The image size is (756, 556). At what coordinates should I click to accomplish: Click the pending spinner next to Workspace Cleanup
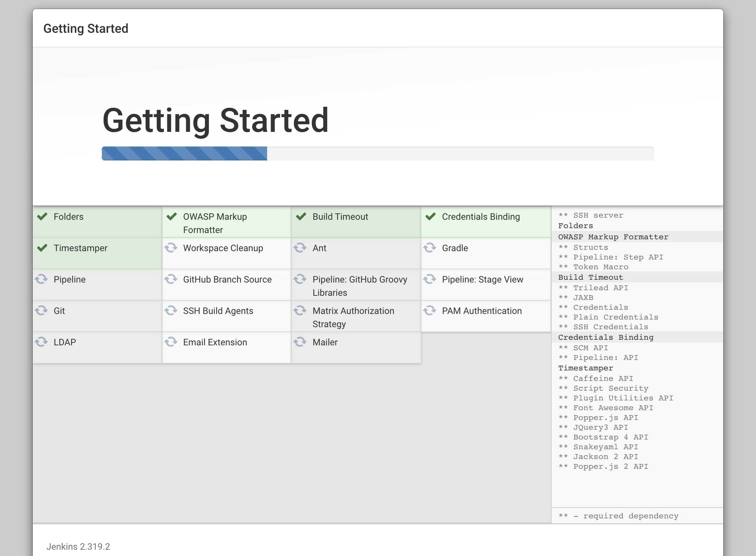tap(171, 248)
